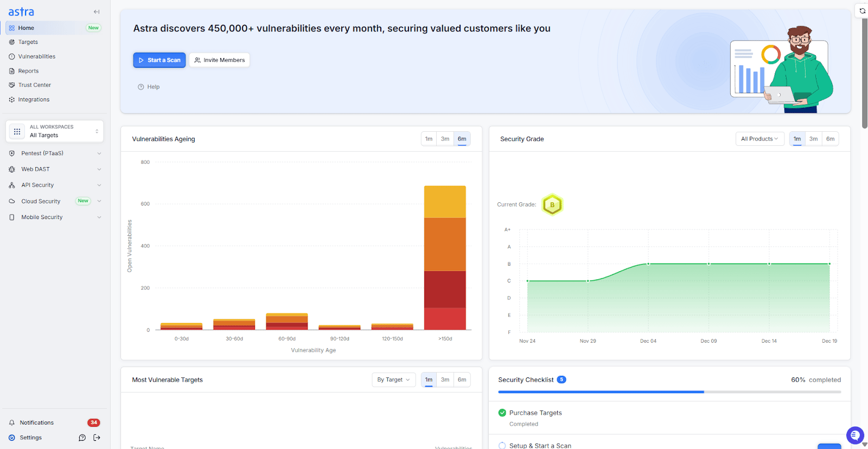Select 1m in Most Vulnerable Targets
The image size is (868, 449).
(x=429, y=380)
